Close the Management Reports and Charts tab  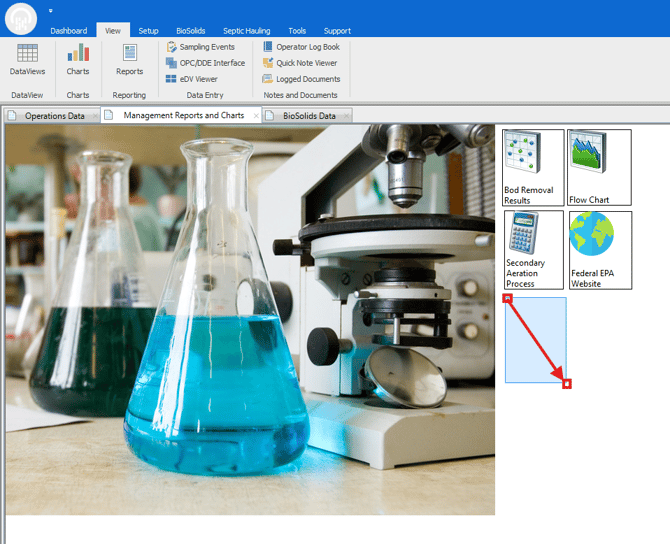pyautogui.click(x=256, y=116)
